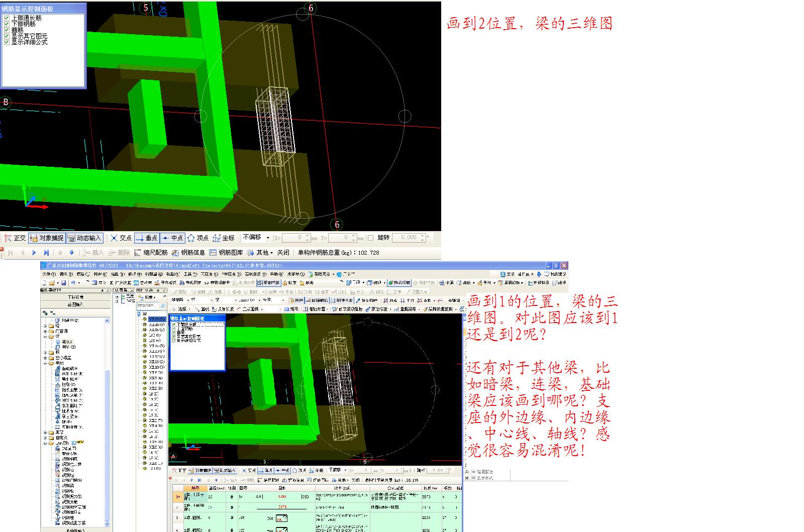This screenshot has width=804, height=532.
Task: Expand the 板 folder in module tree
Action: pyautogui.click(x=45, y=352)
